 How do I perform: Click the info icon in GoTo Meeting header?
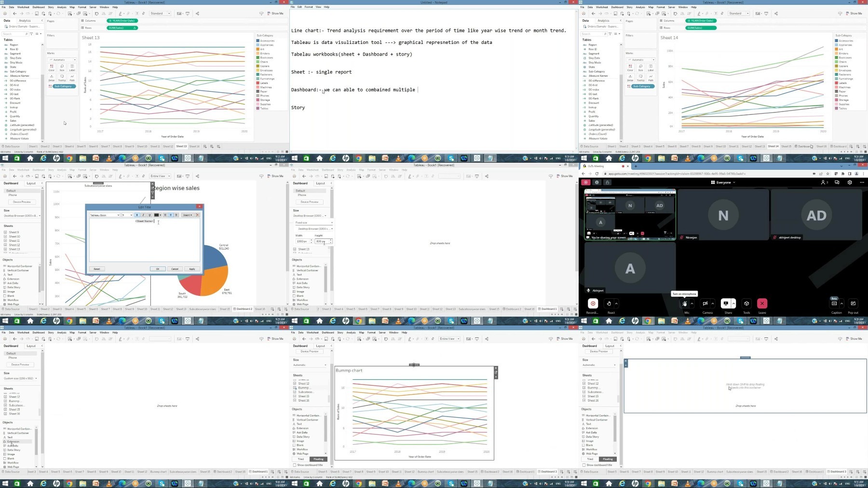click(597, 182)
